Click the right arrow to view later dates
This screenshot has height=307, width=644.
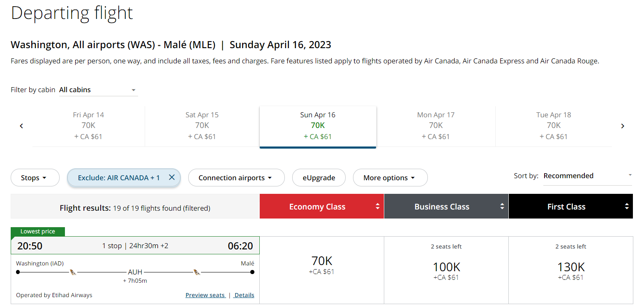(x=623, y=126)
